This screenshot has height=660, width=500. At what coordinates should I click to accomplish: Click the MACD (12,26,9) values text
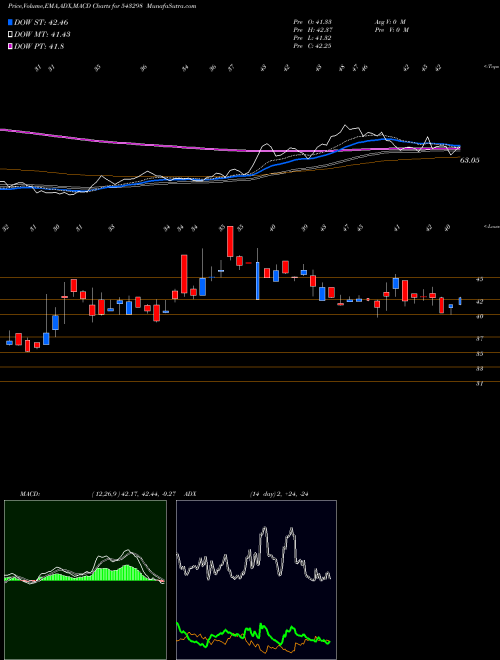(x=136, y=493)
